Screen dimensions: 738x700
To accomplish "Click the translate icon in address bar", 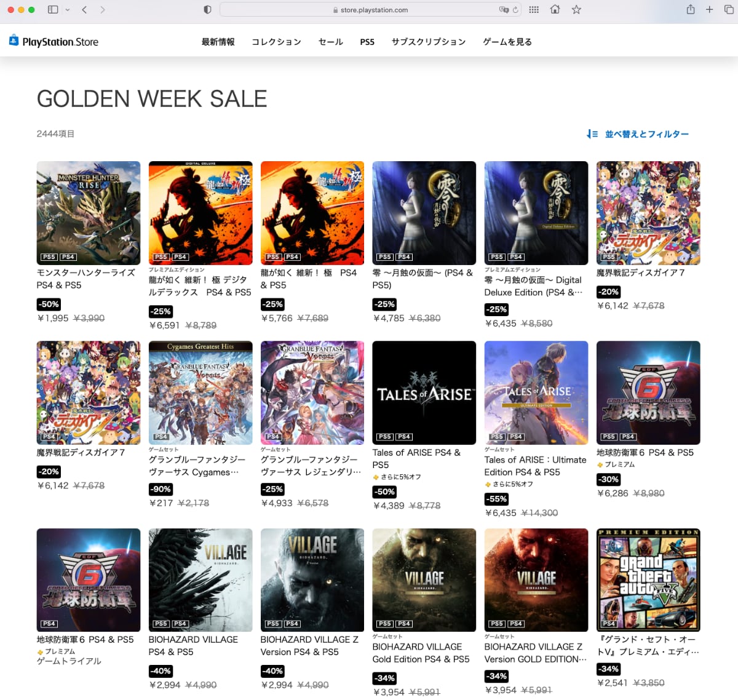I will (504, 10).
